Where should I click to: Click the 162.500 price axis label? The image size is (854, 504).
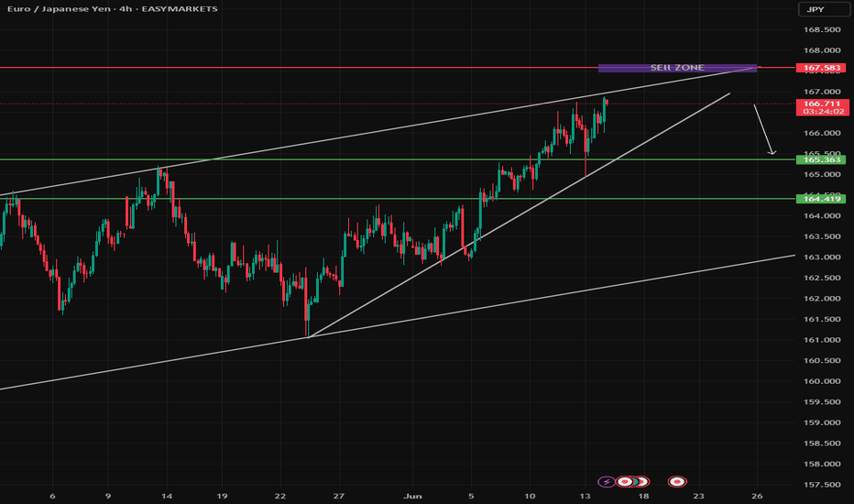coord(821,278)
